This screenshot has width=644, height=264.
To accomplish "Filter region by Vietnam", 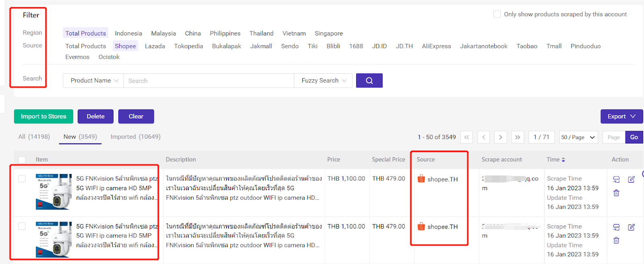I will click(294, 33).
